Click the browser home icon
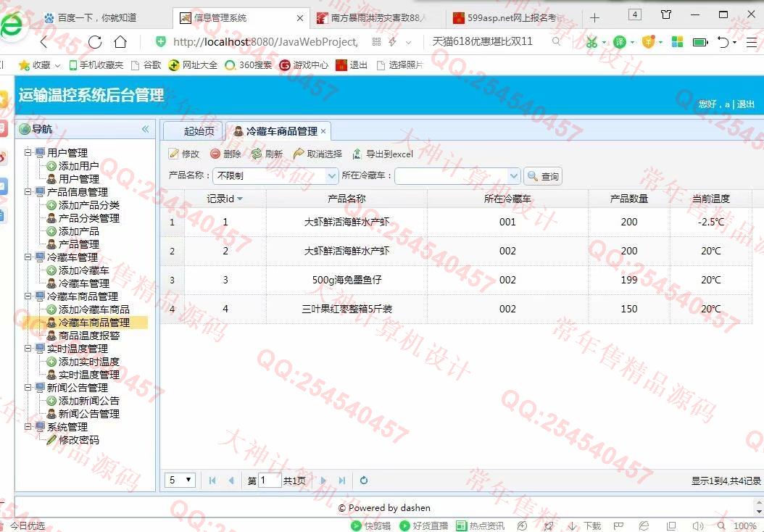 coord(120,42)
